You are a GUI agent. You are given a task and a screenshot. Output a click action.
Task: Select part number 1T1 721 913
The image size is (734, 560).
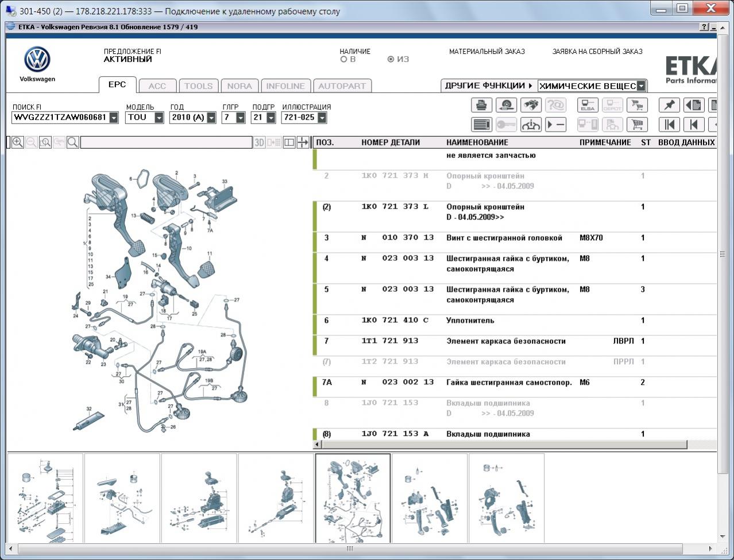coord(390,341)
